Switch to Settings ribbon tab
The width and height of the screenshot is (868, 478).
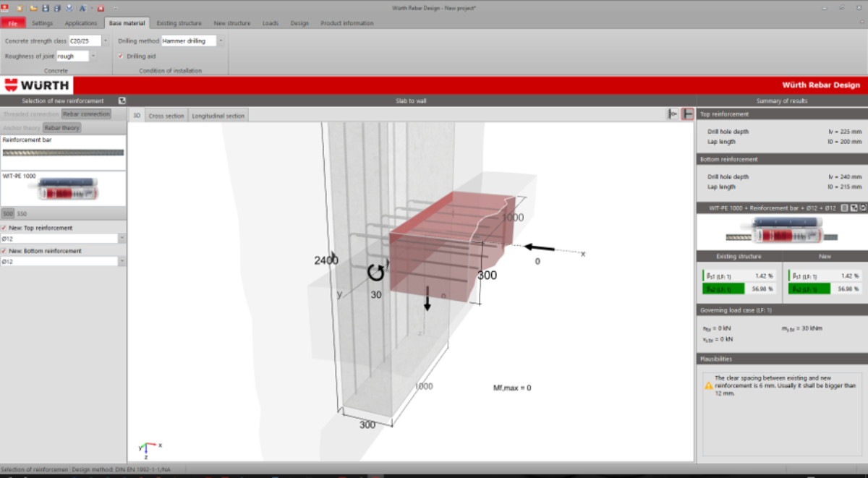(x=42, y=23)
